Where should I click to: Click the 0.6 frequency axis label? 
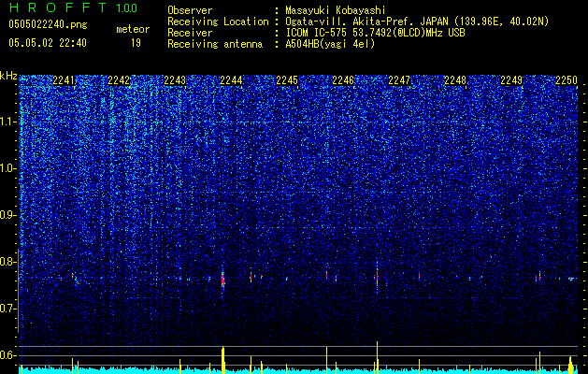point(8,355)
